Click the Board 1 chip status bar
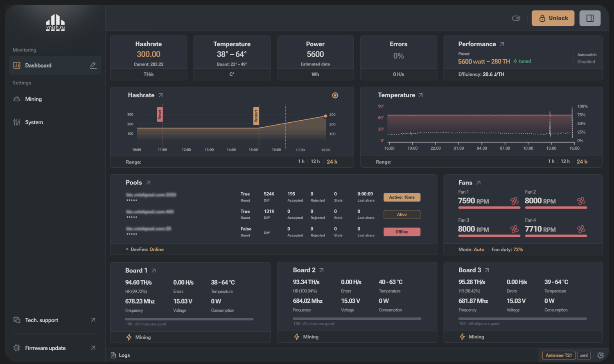 click(189, 319)
